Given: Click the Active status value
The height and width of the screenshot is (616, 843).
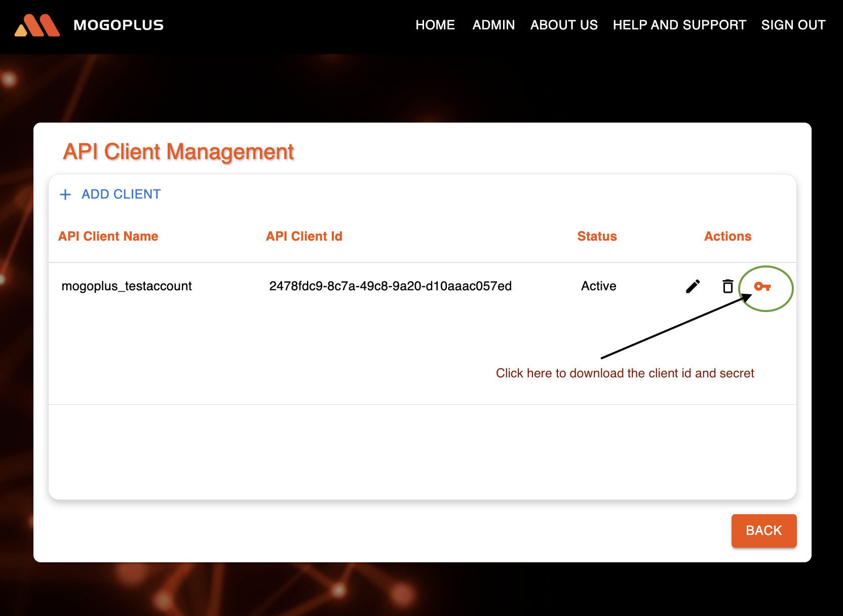Looking at the screenshot, I should pyautogui.click(x=599, y=286).
